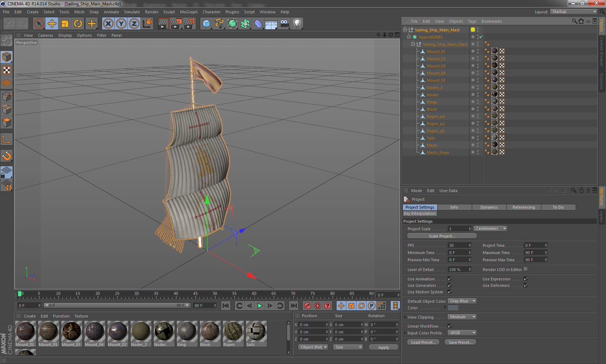The height and width of the screenshot is (364, 606).
Task: Open Size mode dropdown
Action: (x=348, y=347)
